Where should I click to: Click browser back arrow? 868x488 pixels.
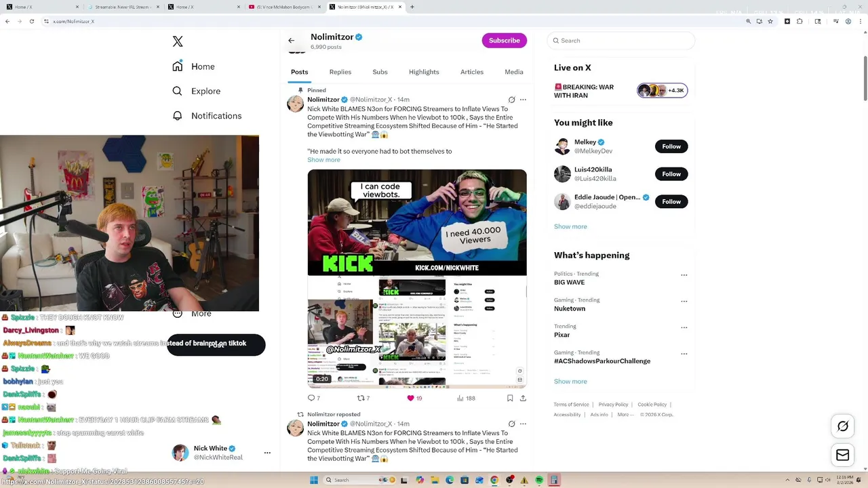click(x=7, y=21)
